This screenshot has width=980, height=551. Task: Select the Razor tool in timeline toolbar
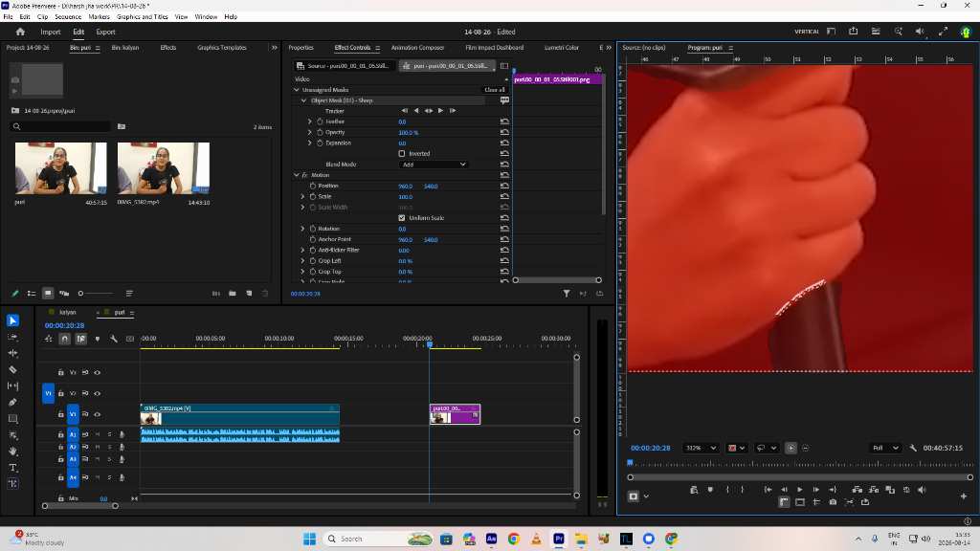pyautogui.click(x=12, y=369)
